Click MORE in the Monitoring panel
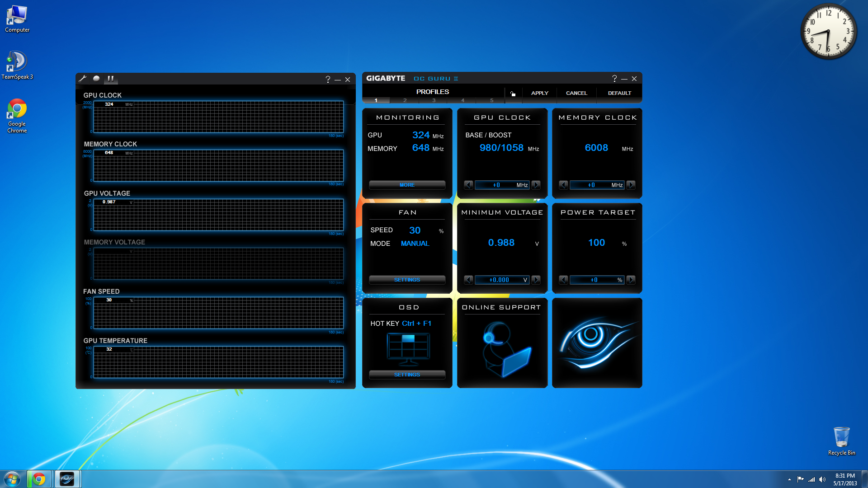This screenshot has width=868, height=488. coord(407,185)
